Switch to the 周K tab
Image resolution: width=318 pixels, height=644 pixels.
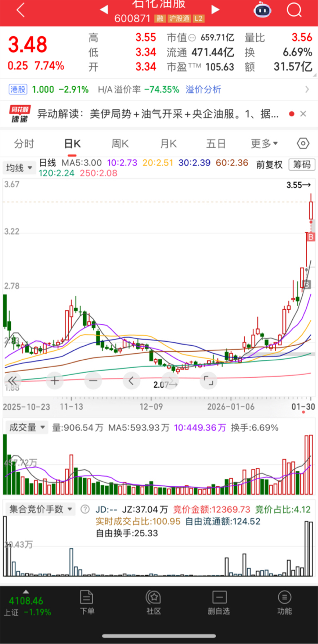120,144
